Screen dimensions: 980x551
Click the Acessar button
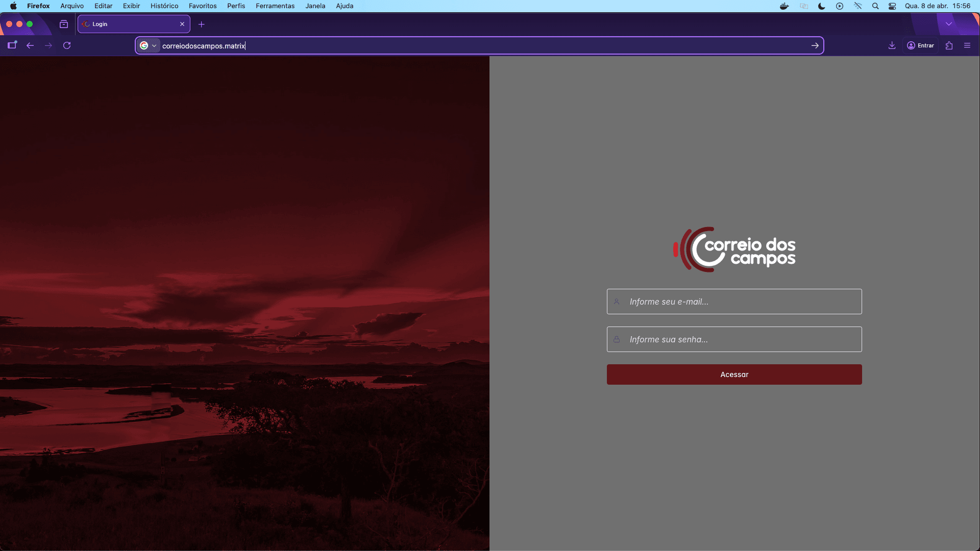pyautogui.click(x=734, y=374)
